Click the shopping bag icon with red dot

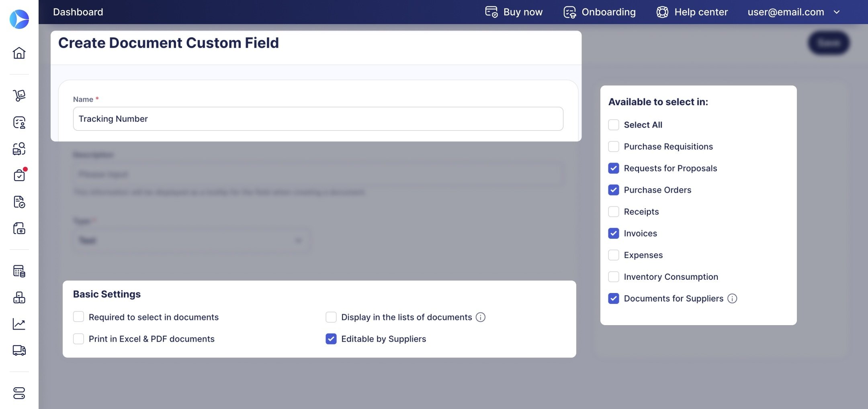tap(19, 175)
